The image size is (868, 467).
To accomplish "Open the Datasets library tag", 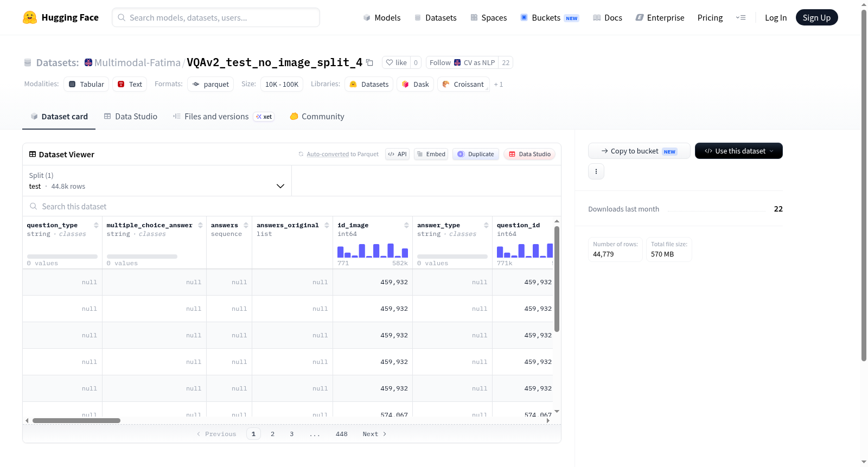I will [369, 84].
